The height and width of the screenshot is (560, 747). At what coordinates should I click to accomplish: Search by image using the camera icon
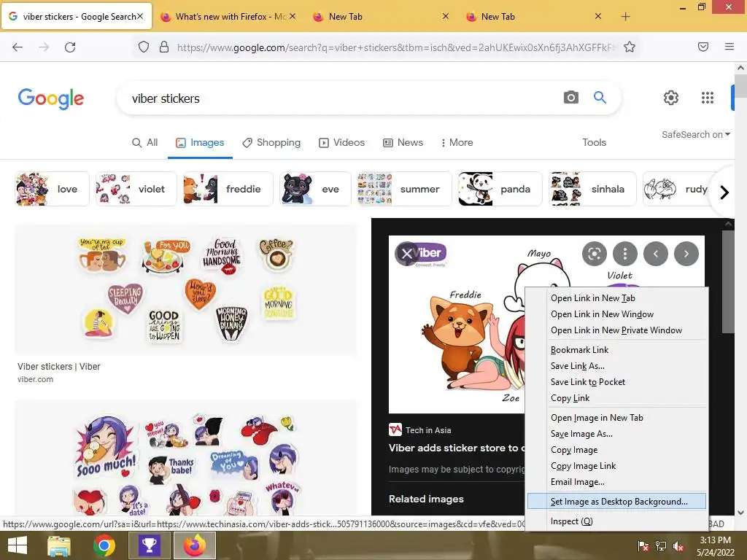(570, 98)
